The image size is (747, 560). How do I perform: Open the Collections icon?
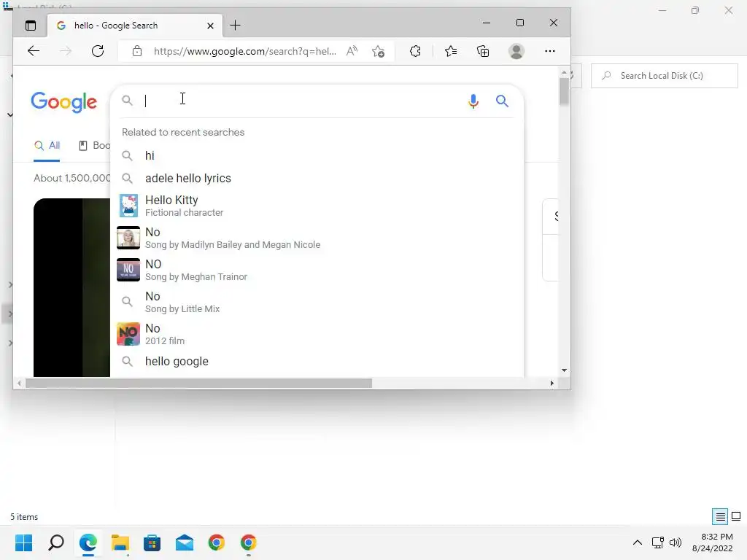[x=483, y=51]
